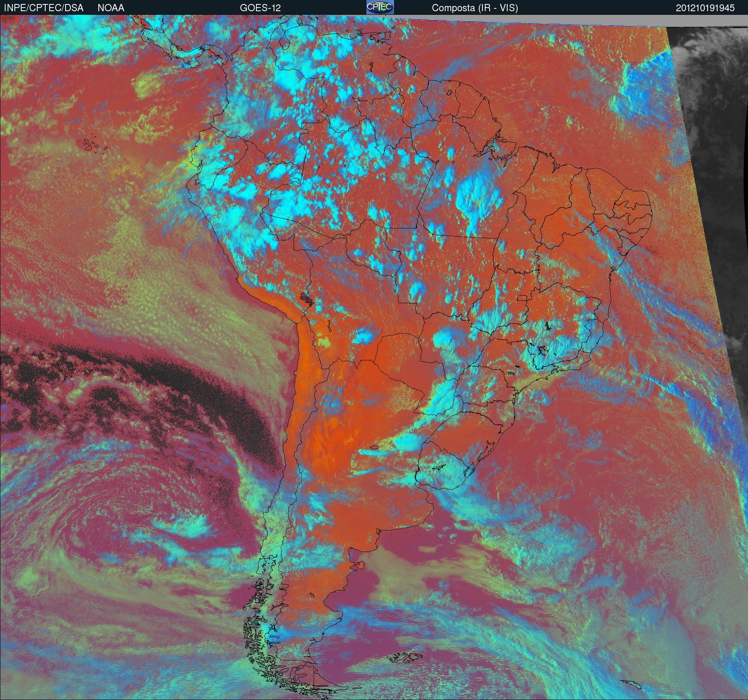Screen dimensions: 748x700
Task: Click the Composta (IR - VIS) title
Action: [475, 8]
